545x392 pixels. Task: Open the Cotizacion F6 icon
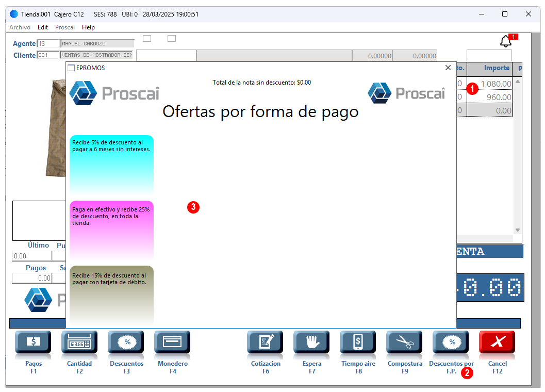pyautogui.click(x=265, y=342)
